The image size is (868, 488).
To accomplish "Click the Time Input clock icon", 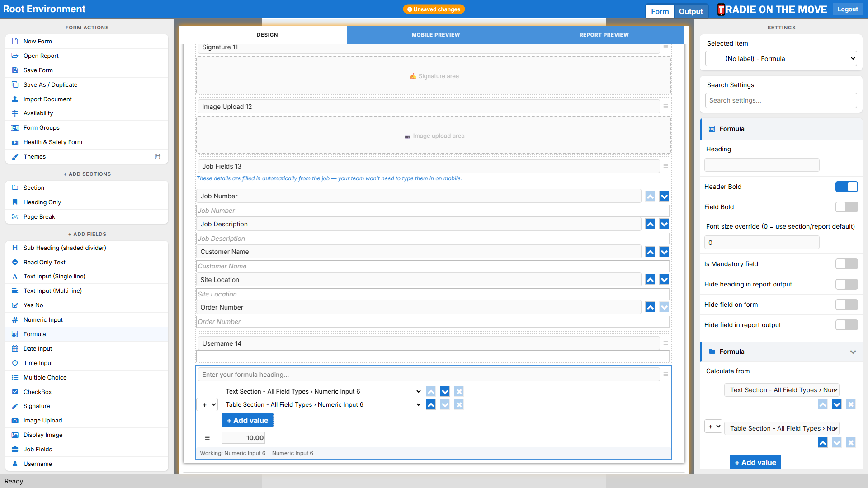I will [x=15, y=363].
